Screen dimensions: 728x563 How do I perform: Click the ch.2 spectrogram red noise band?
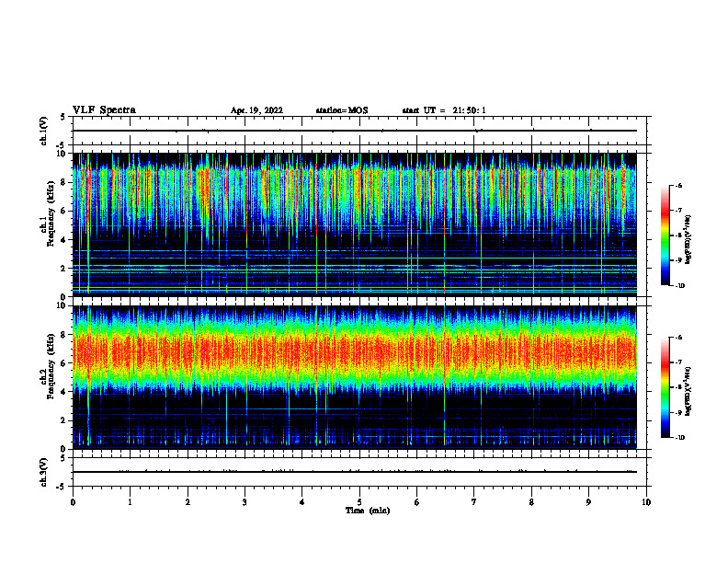pos(354,351)
